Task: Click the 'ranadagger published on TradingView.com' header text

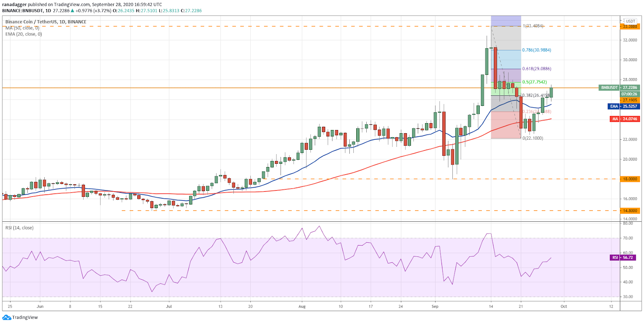Action: coord(46,4)
